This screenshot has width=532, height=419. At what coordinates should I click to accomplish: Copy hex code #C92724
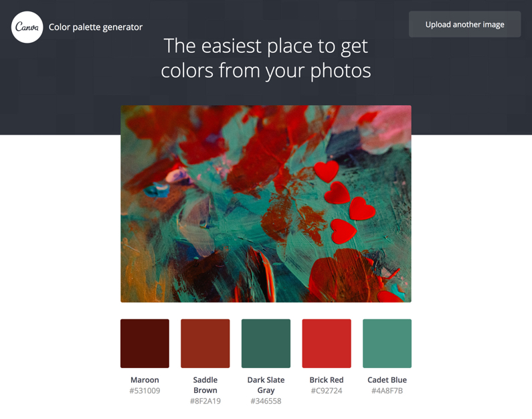tap(327, 391)
